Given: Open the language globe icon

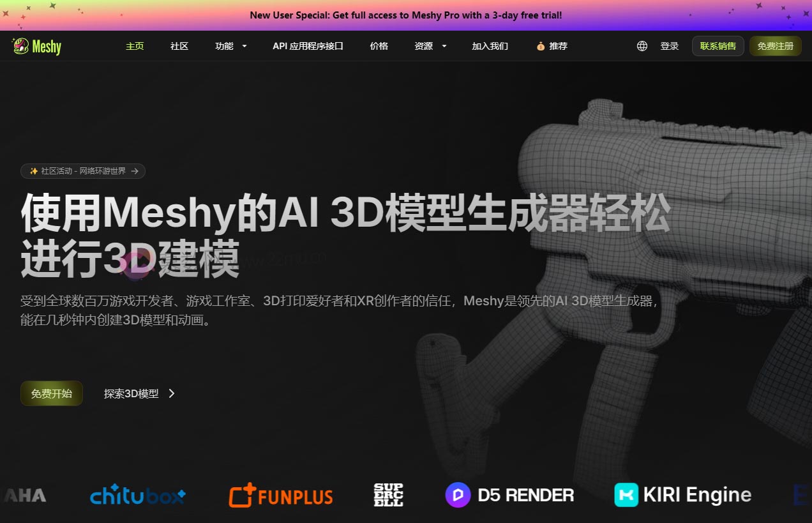Looking at the screenshot, I should pyautogui.click(x=641, y=45).
